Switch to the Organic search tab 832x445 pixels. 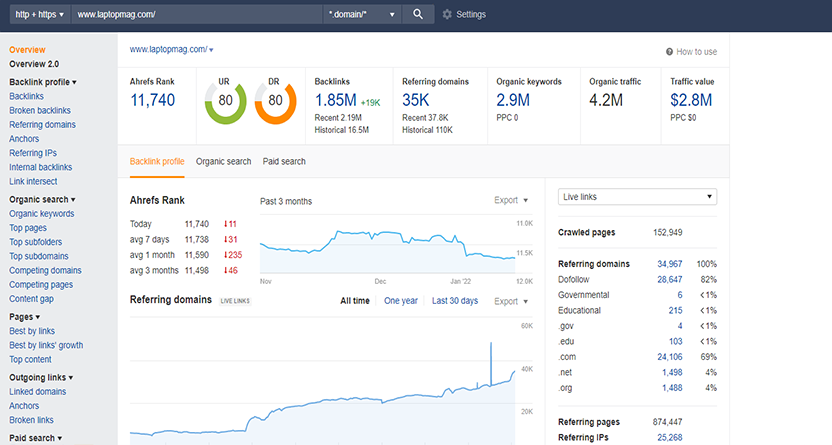(x=223, y=161)
